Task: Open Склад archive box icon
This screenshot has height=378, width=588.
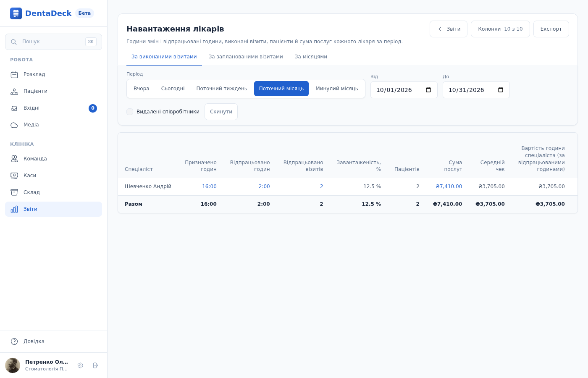Action: [14, 192]
